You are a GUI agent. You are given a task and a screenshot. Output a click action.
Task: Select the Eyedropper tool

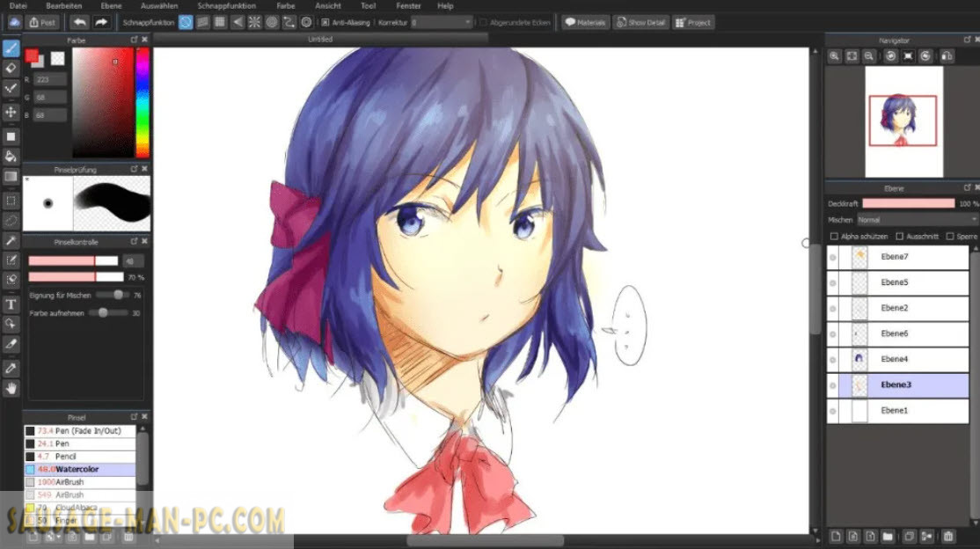click(11, 369)
